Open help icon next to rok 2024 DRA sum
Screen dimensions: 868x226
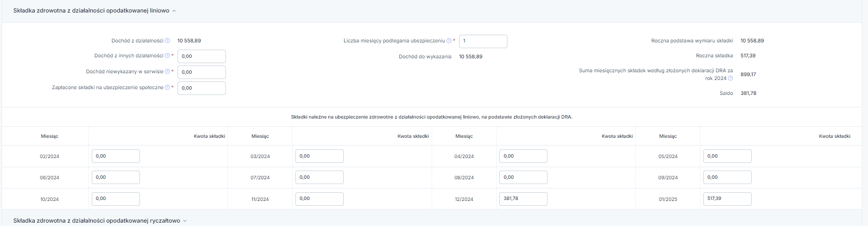coord(730,78)
